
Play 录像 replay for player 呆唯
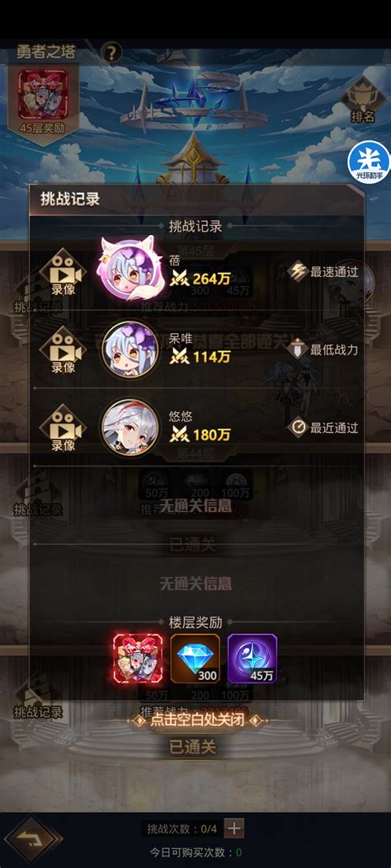click(x=64, y=350)
